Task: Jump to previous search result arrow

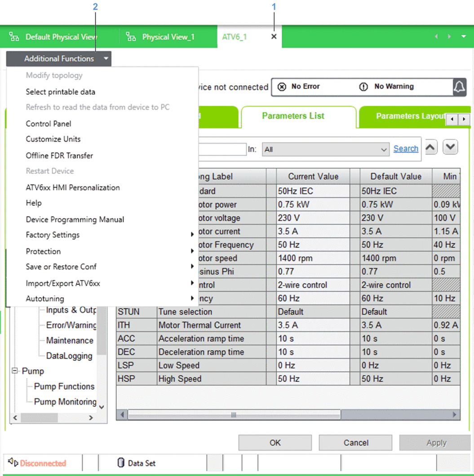Action: pyautogui.click(x=431, y=147)
